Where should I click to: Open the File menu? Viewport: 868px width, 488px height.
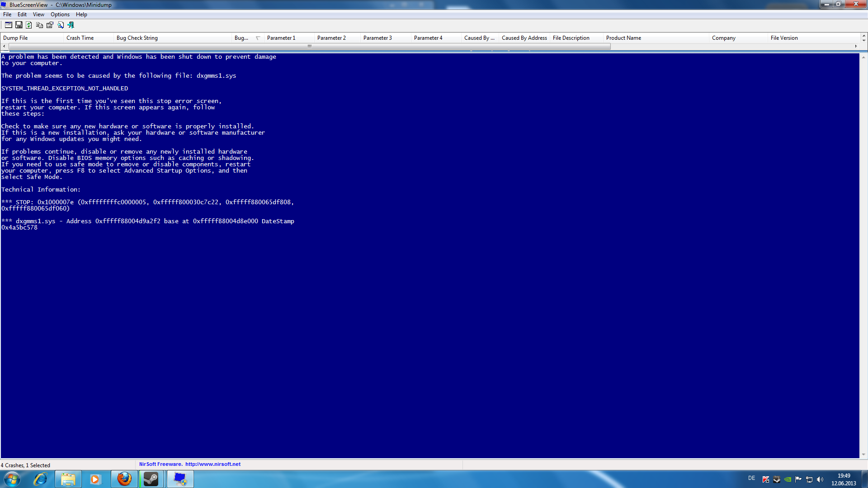pyautogui.click(x=7, y=14)
